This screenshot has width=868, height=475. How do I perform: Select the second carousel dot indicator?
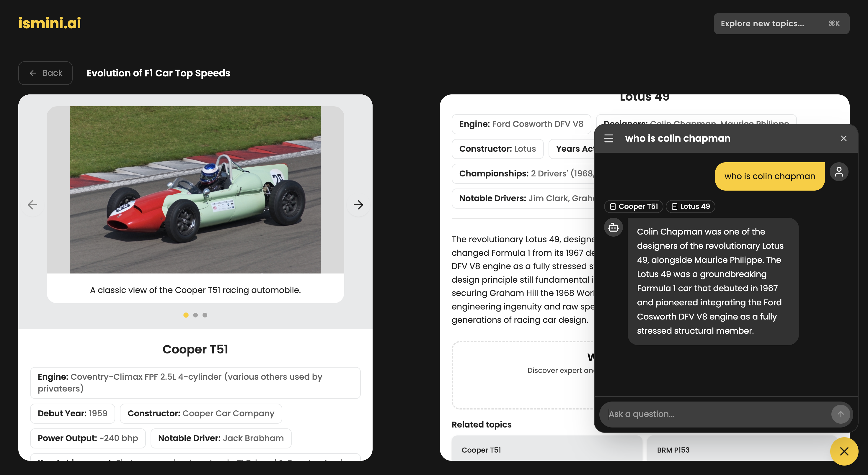point(195,315)
